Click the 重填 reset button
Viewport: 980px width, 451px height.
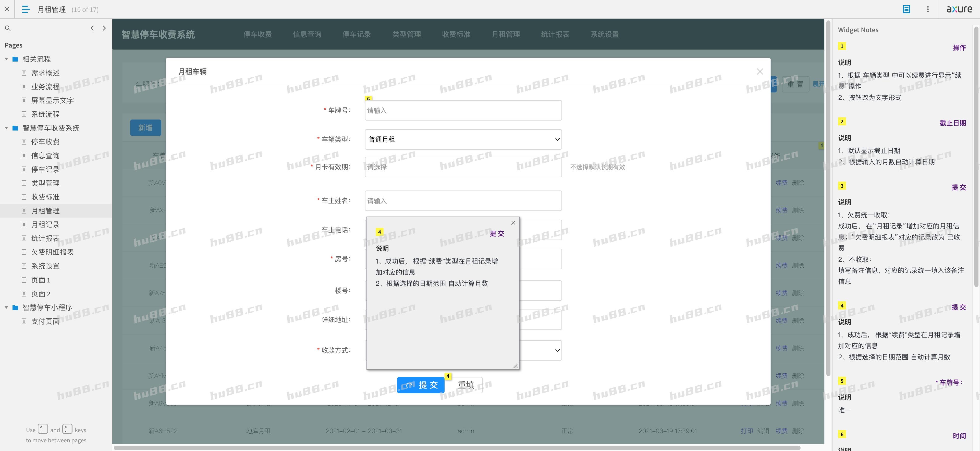click(x=466, y=385)
